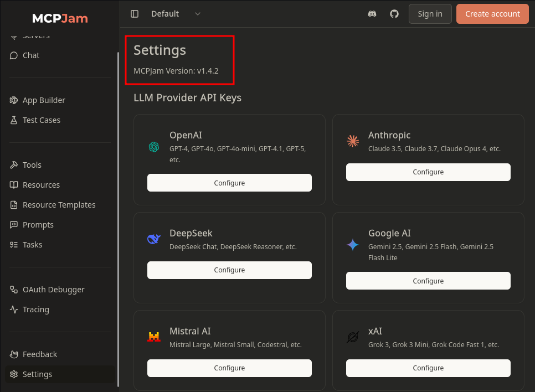Click the Settings gear icon in sidebar
Screen dimensions: 535x392
[x=14, y=374]
